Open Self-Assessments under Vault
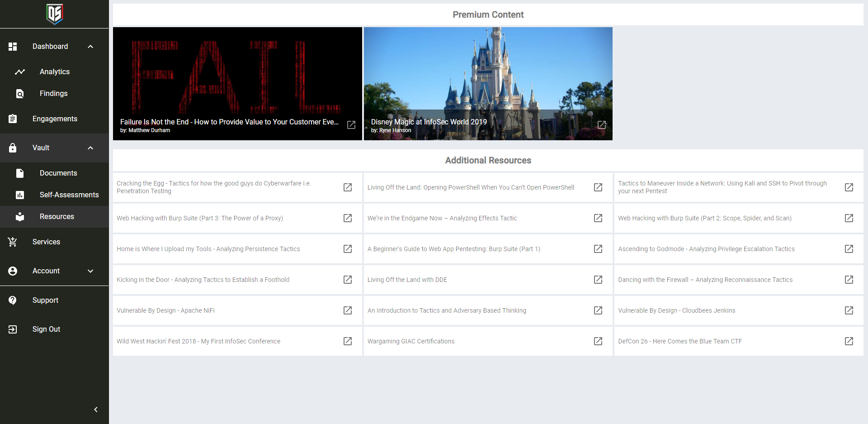Screen dimensions: 868x424 tap(54, 195)
